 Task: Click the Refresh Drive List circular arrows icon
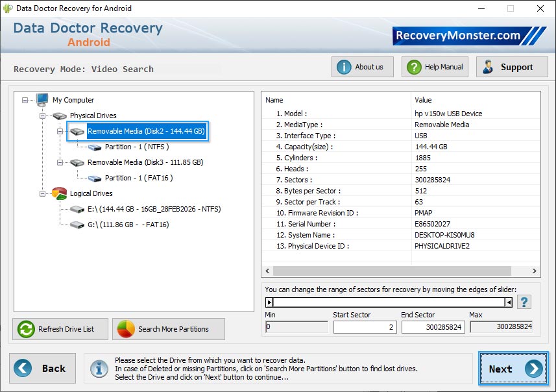point(25,329)
